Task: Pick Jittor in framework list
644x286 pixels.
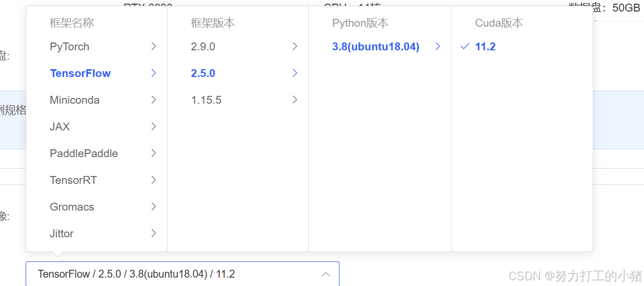Action: pos(62,234)
